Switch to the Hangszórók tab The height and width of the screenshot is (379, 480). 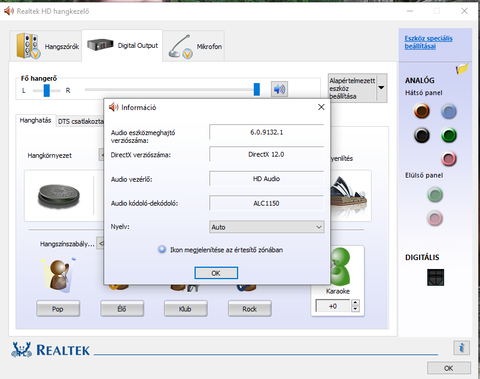(46, 46)
